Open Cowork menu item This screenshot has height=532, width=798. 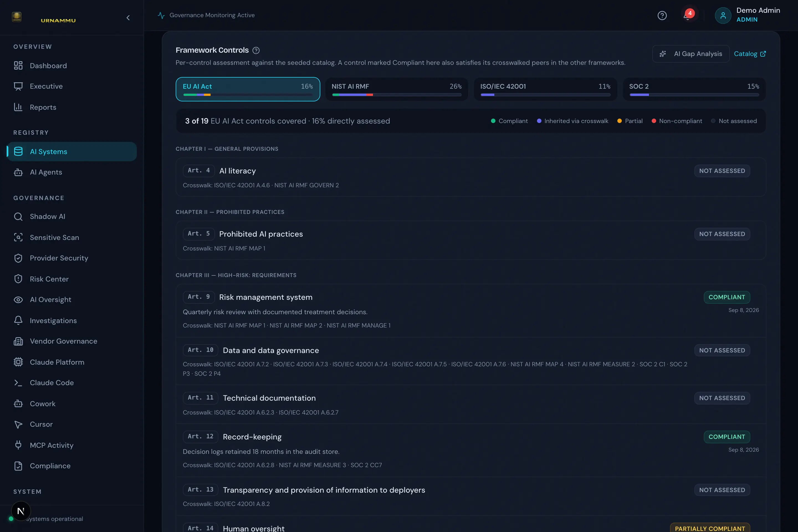[71, 404]
